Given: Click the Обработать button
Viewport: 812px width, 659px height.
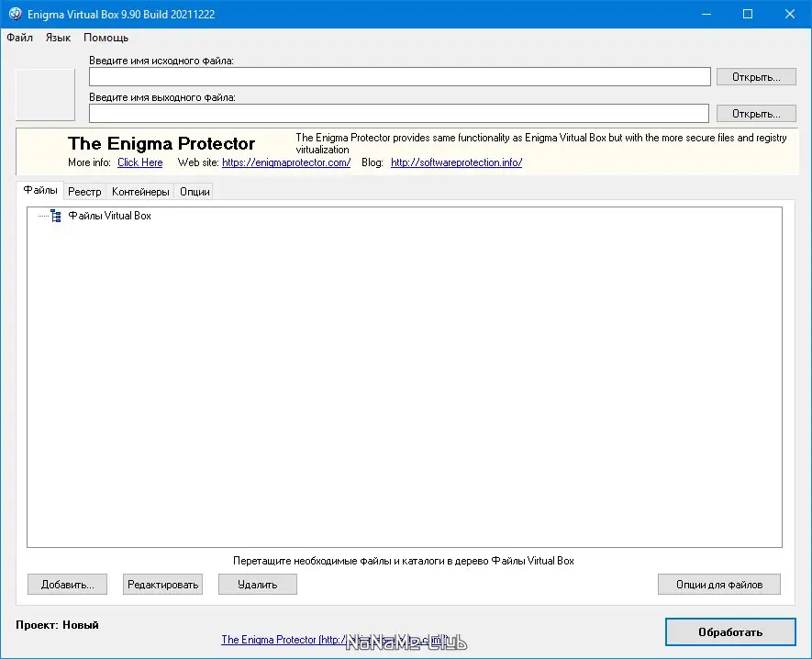Looking at the screenshot, I should [x=730, y=632].
